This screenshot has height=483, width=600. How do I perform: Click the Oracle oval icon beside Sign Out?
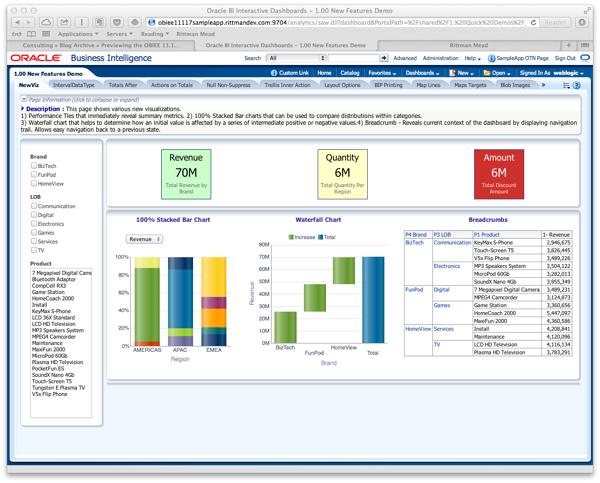pos(585,58)
